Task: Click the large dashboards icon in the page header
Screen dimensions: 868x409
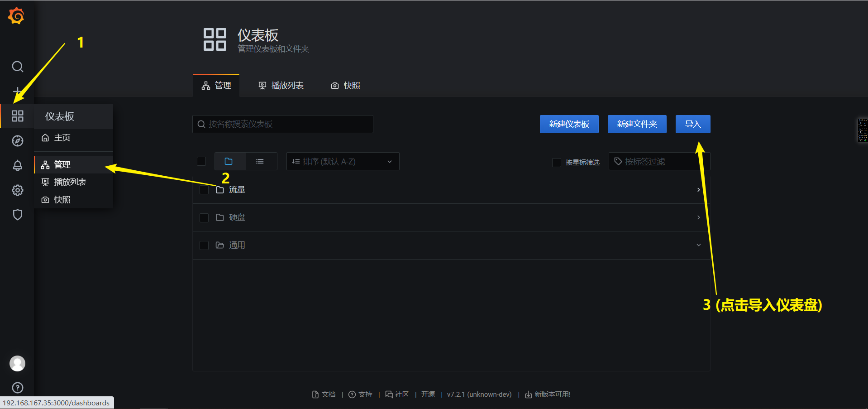Action: pyautogui.click(x=215, y=39)
